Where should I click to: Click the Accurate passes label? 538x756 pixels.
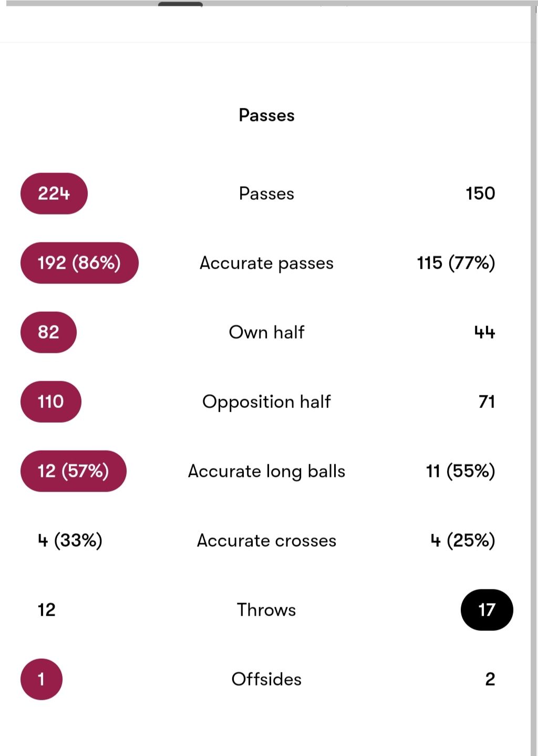click(266, 263)
